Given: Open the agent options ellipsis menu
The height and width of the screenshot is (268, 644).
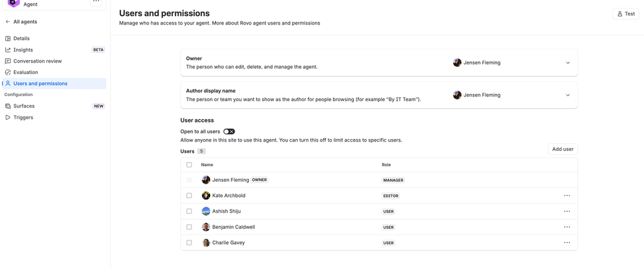Looking at the screenshot, I should pyautogui.click(x=95, y=2).
